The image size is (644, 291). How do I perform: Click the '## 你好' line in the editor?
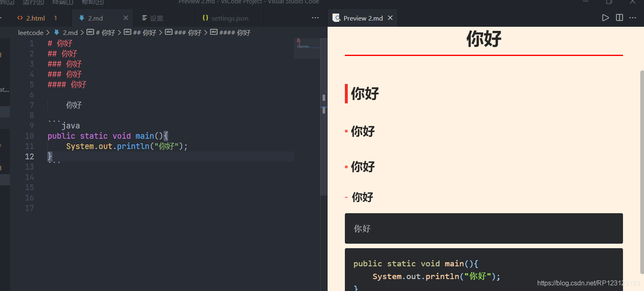(x=62, y=54)
